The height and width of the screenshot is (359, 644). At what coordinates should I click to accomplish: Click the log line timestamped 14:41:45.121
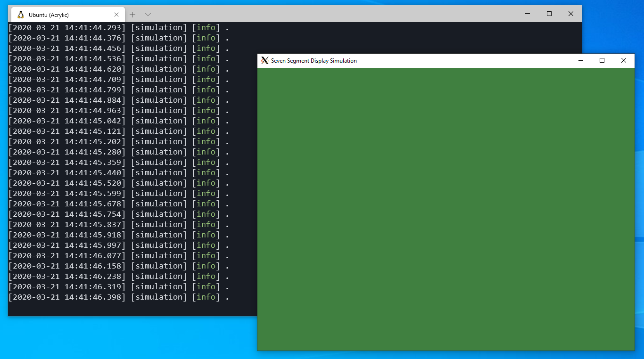[x=119, y=131]
